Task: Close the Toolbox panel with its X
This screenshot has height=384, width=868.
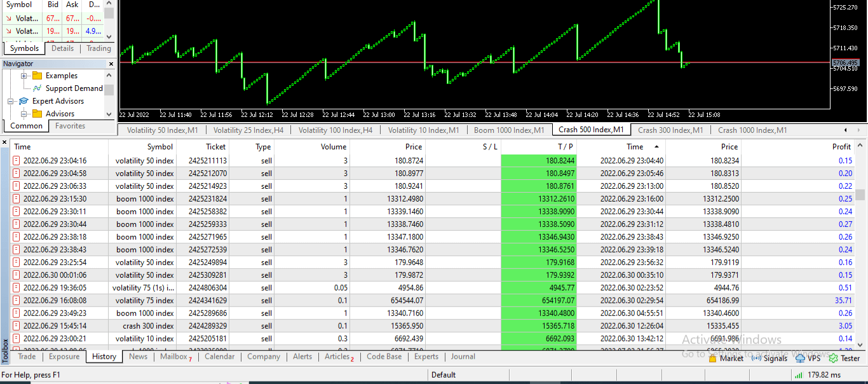Action: (x=4, y=142)
